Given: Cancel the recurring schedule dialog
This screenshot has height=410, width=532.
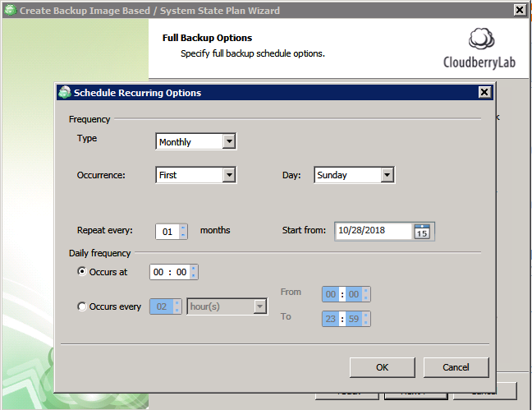Looking at the screenshot, I should pyautogui.click(x=456, y=367).
